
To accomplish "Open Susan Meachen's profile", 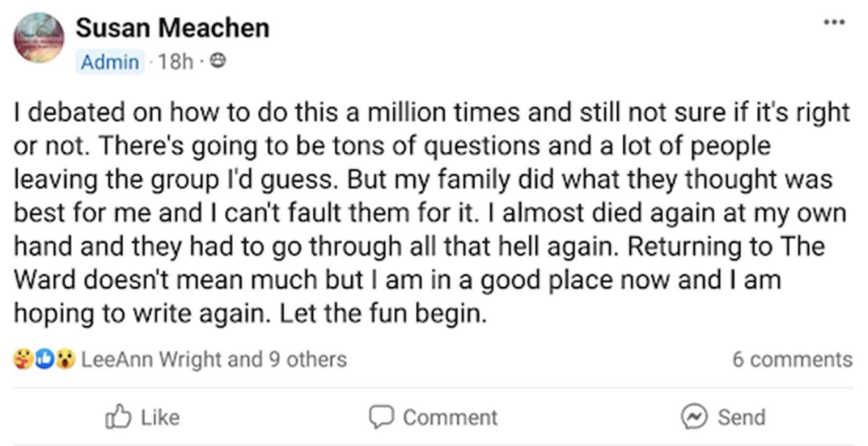I will (x=172, y=27).
